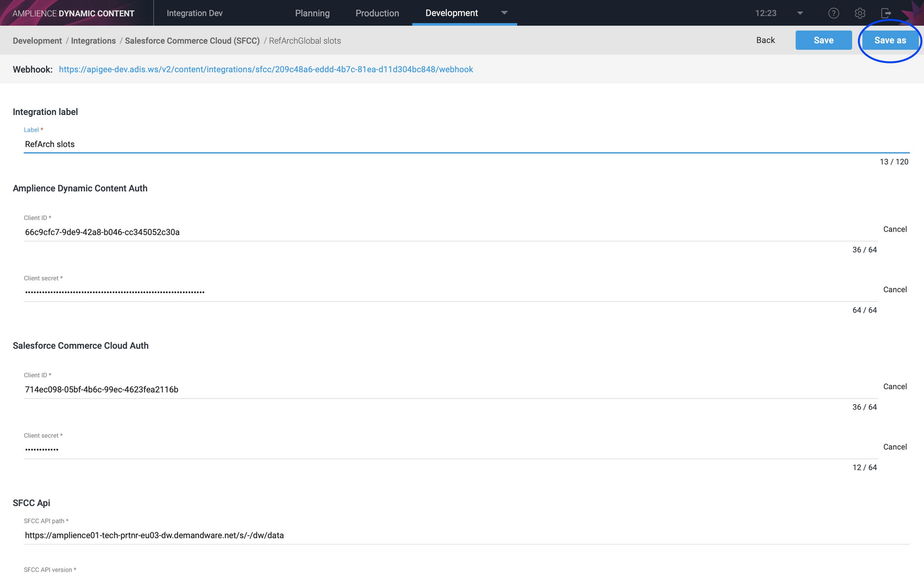Image resolution: width=924 pixels, height=578 pixels.
Task: Click the 12:23 time display
Action: click(766, 13)
